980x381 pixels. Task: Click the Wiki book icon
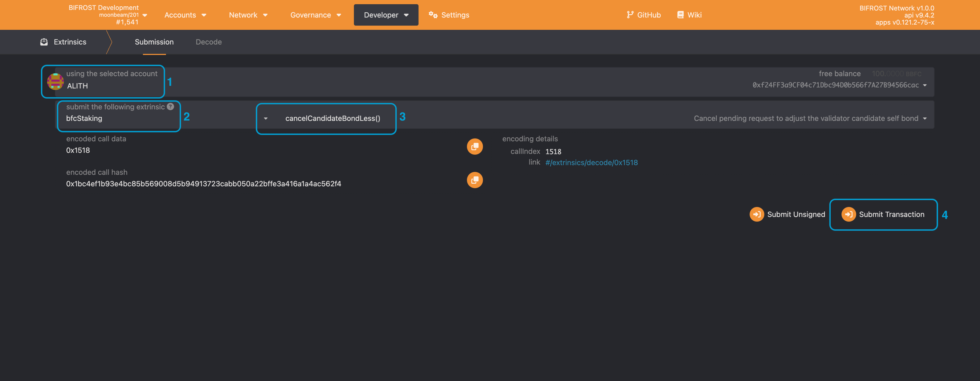tap(680, 15)
